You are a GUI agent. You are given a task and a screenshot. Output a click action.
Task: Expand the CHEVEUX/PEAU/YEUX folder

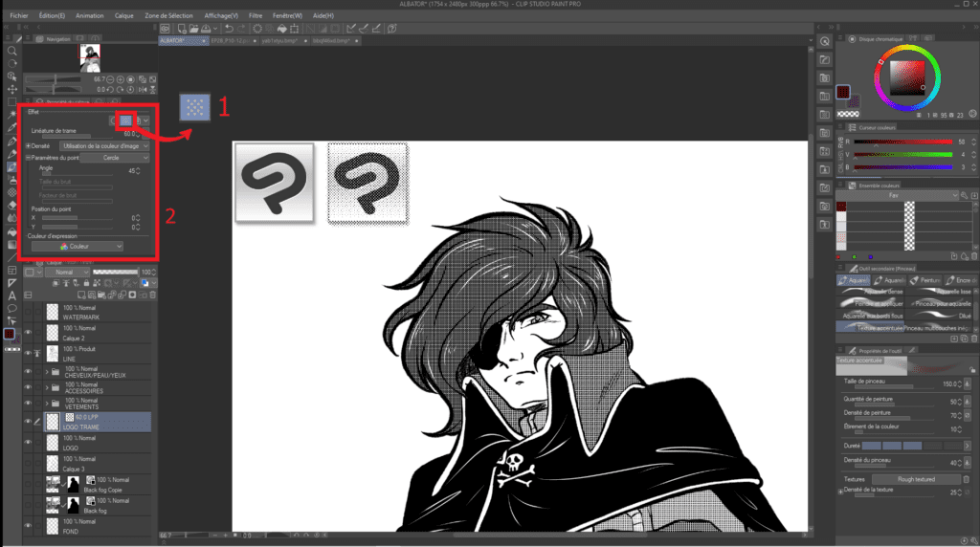[47, 372]
